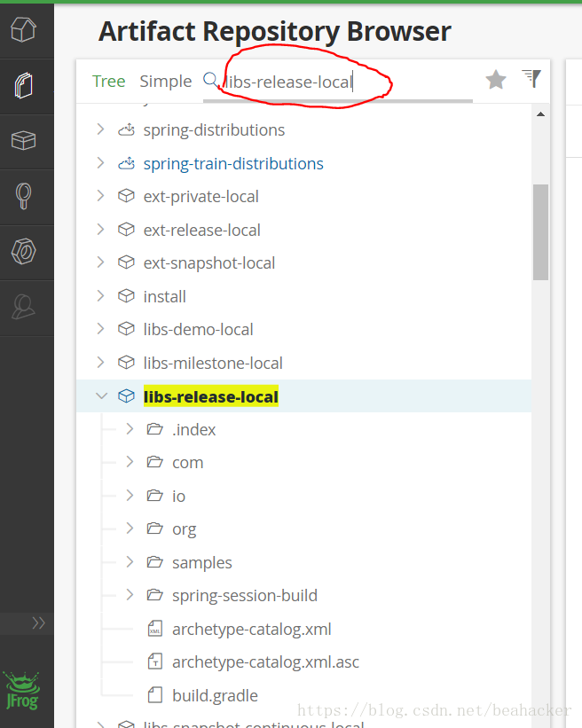Image resolution: width=582 pixels, height=728 pixels.
Task: Select archetype-catalog.xml.asc file
Action: [265, 662]
